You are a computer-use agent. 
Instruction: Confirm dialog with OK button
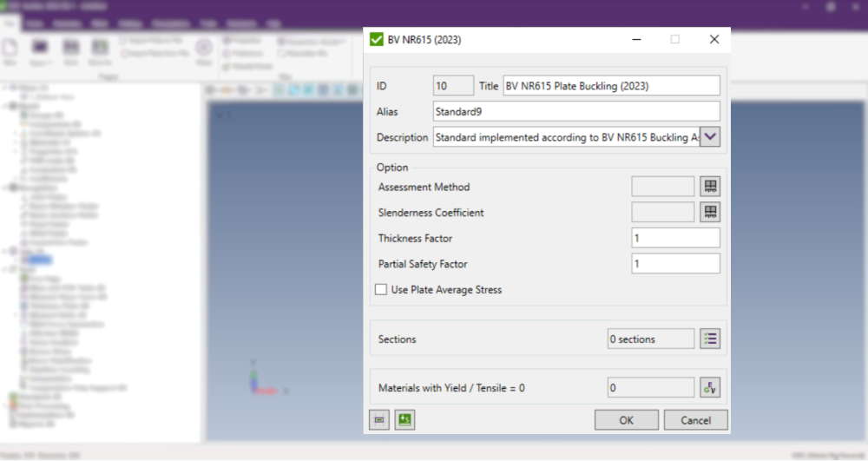coord(627,420)
